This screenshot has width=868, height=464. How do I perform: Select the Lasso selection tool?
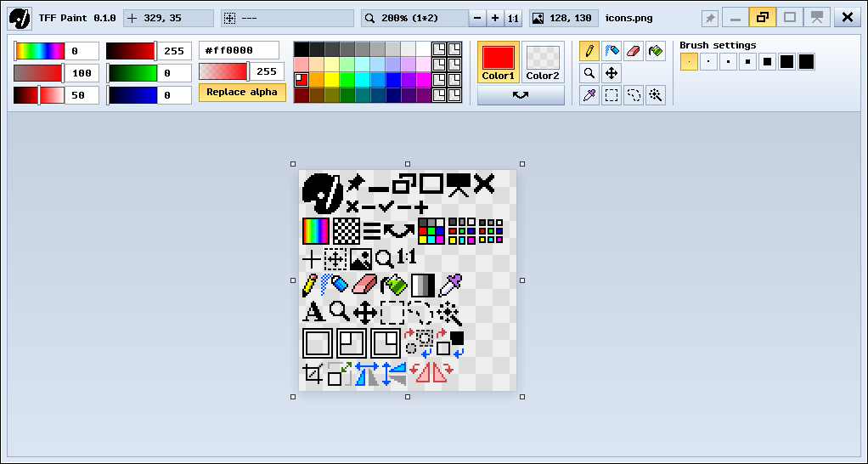click(633, 95)
